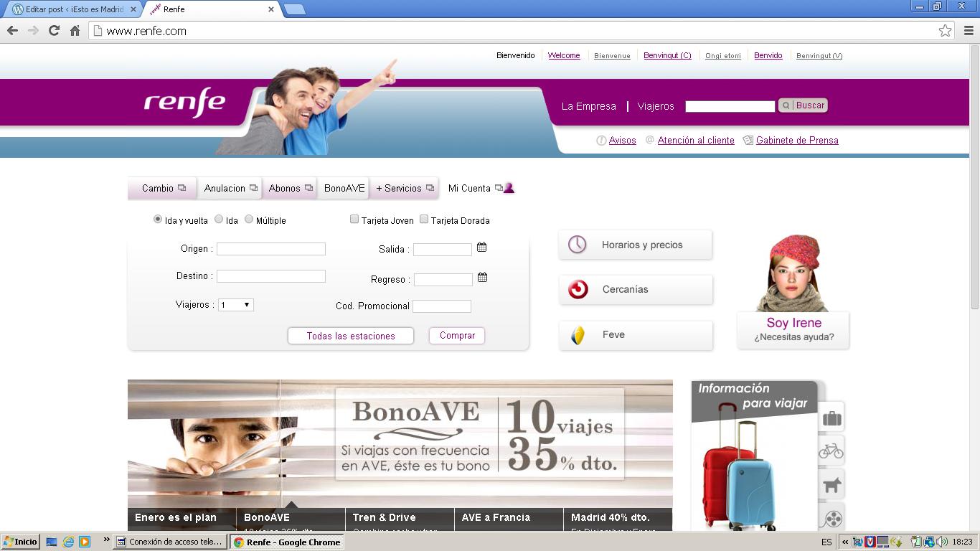
Task: Open the Viajeros number dropdown
Action: coord(235,305)
